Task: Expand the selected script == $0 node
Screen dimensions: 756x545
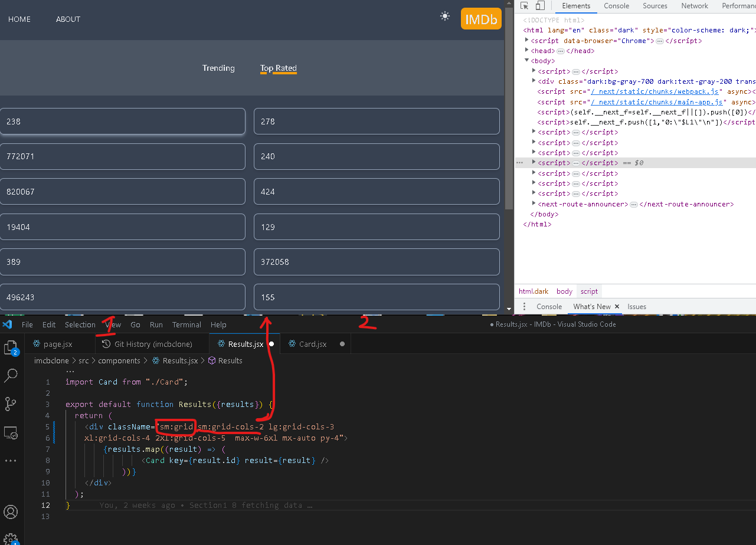Action: [x=534, y=162]
